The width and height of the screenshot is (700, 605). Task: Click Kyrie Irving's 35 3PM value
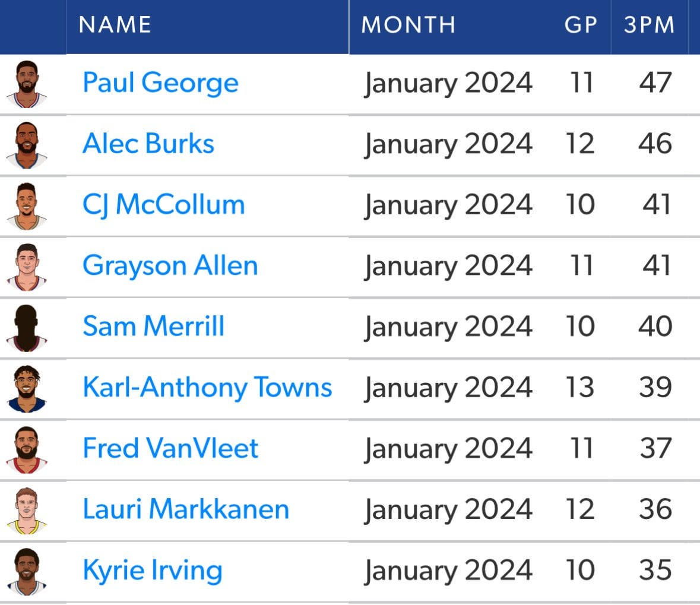click(655, 570)
